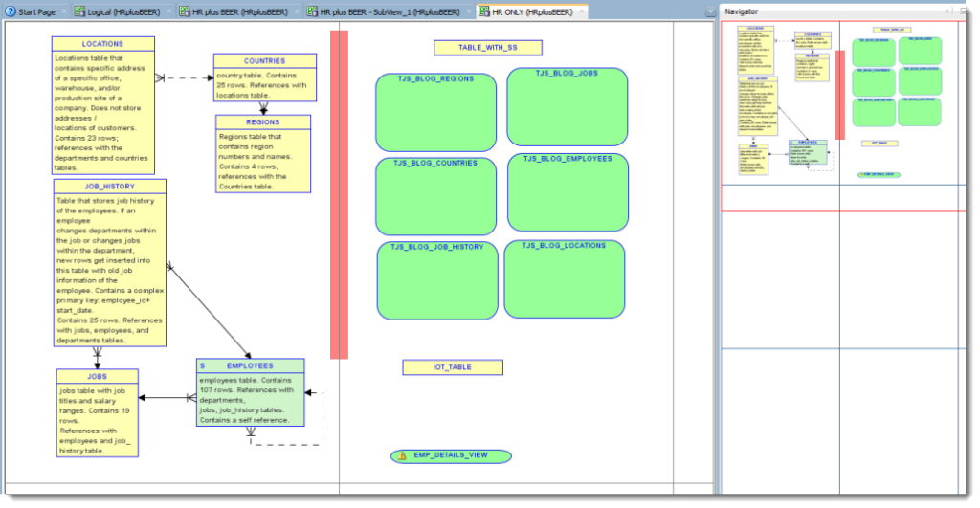Open the tab list dropdown arrow
This screenshot has height=508, width=980.
711,11
